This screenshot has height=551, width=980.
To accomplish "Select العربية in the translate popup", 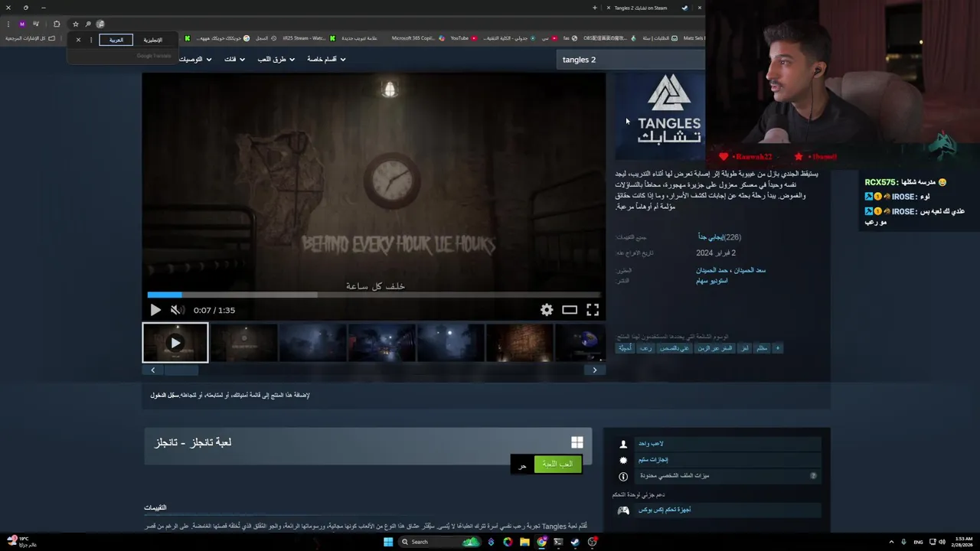I will coord(116,40).
